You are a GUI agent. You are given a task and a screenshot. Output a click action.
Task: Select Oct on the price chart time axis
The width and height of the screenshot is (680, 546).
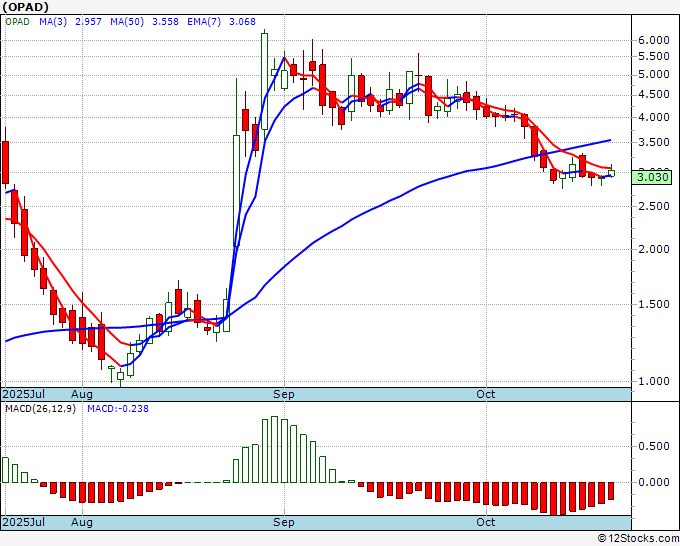[486, 394]
